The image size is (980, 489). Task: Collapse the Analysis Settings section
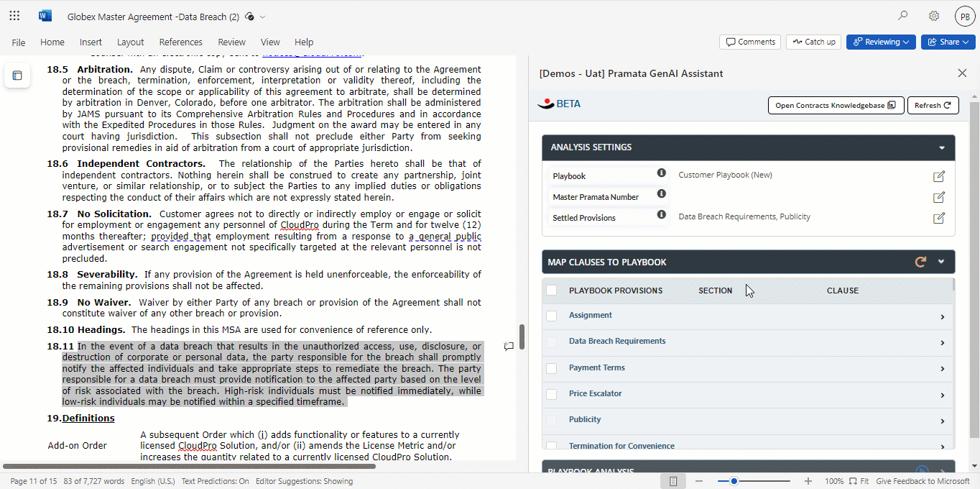pyautogui.click(x=942, y=147)
